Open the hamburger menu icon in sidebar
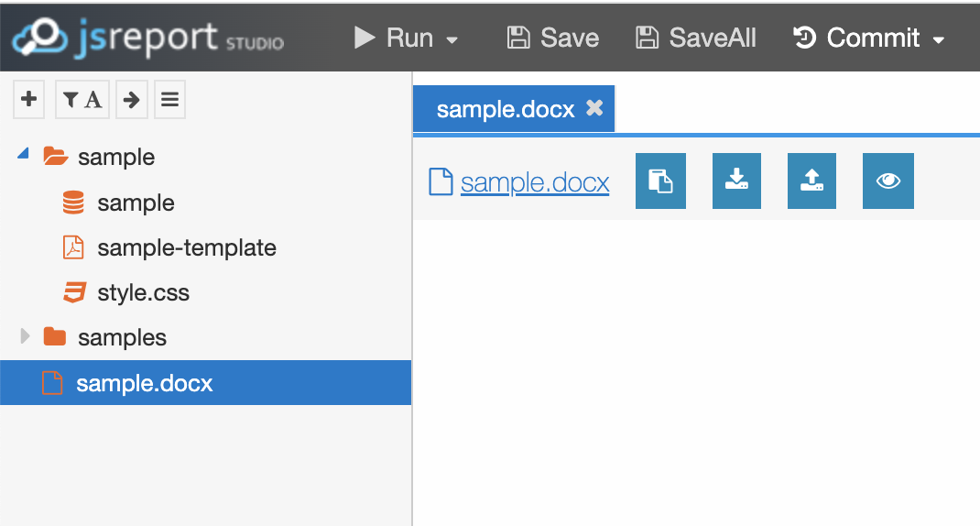 pos(169,100)
